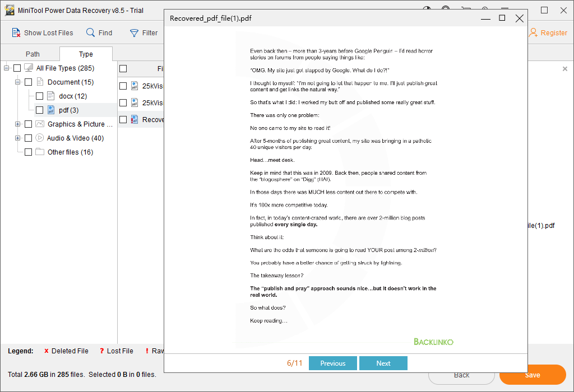Check the pdf (3) checkbox
This screenshot has width=574, height=392.
(40, 110)
